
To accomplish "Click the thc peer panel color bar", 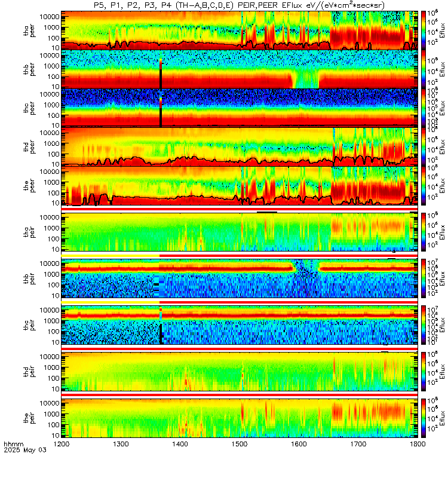I will [424, 108].
